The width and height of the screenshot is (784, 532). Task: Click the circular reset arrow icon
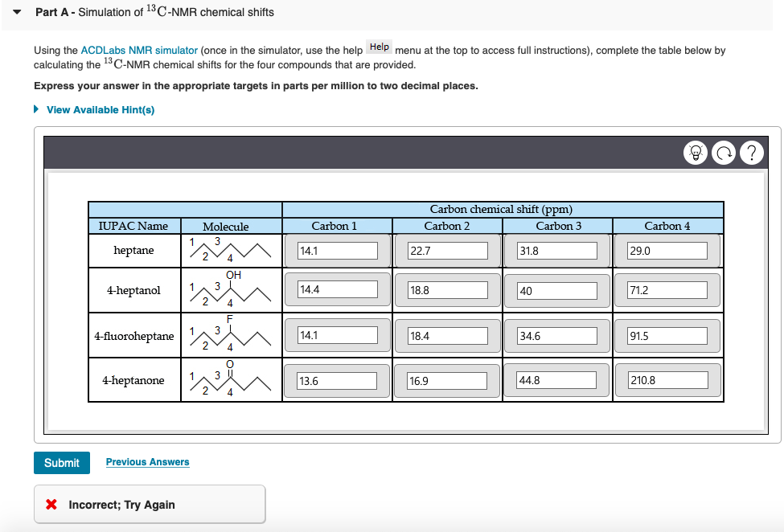pyautogui.click(x=723, y=152)
